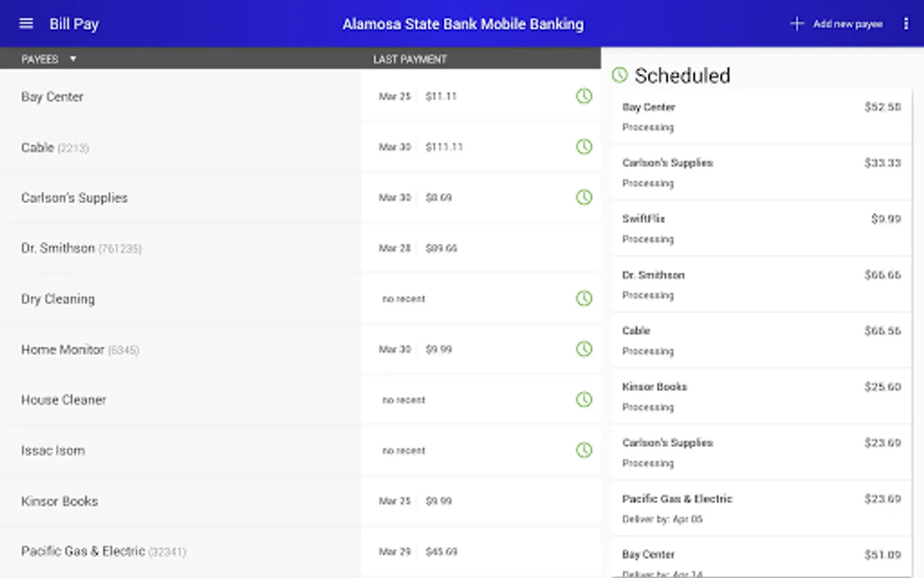Click the clock icon beside Scheduled heading

(x=620, y=75)
